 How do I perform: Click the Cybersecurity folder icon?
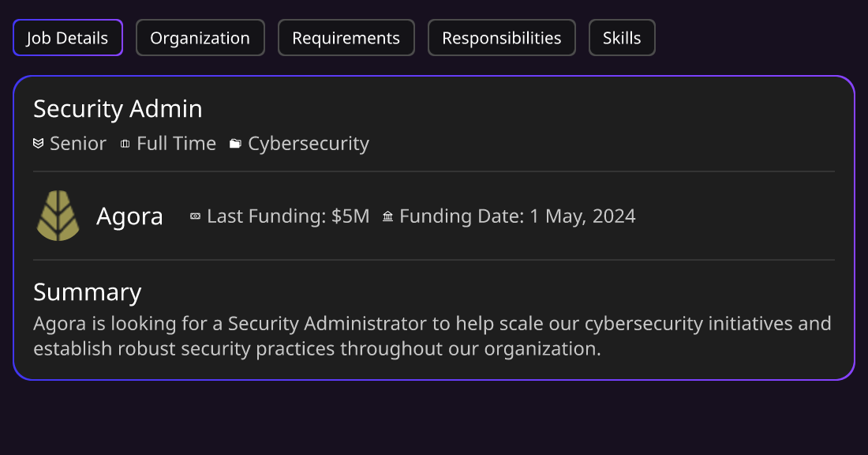tap(235, 144)
